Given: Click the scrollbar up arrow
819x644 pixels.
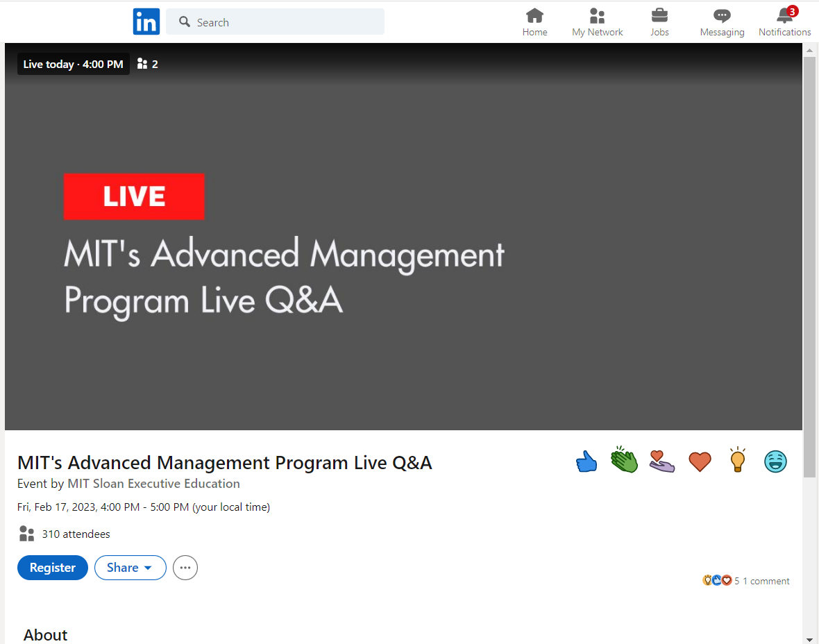Looking at the screenshot, I should (809, 50).
